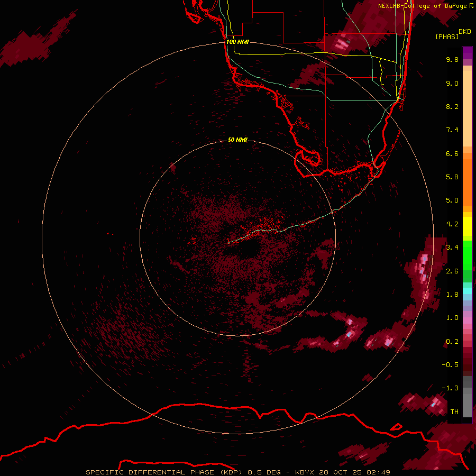Pick the peach segment of the color scale
Screen dimensions: 476x476
(x=467, y=108)
